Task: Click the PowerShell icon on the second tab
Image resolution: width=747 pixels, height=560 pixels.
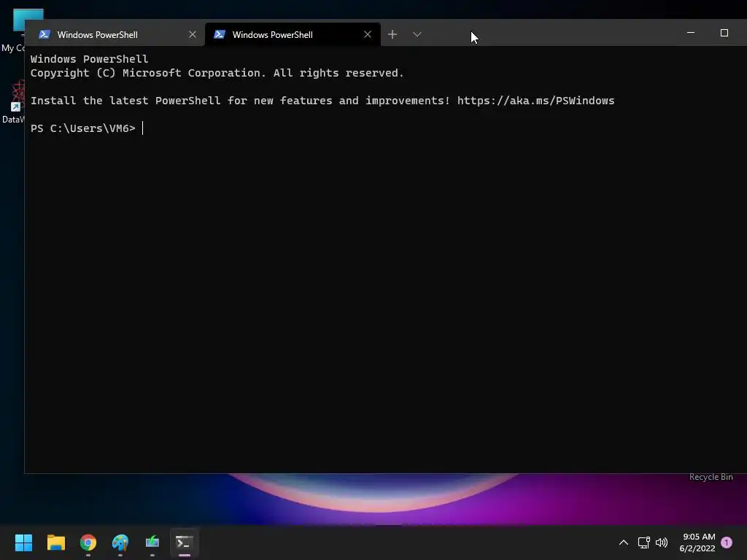Action: (x=219, y=34)
